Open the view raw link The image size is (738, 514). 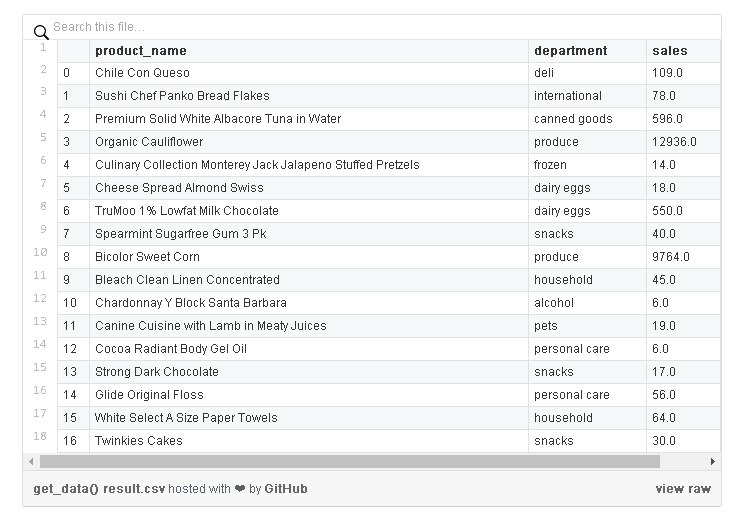coord(683,489)
